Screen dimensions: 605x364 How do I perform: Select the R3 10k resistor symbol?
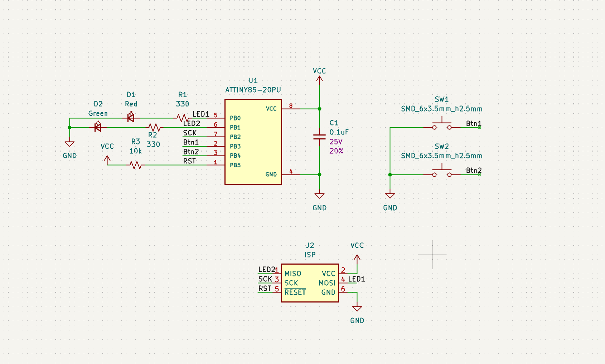point(136,165)
